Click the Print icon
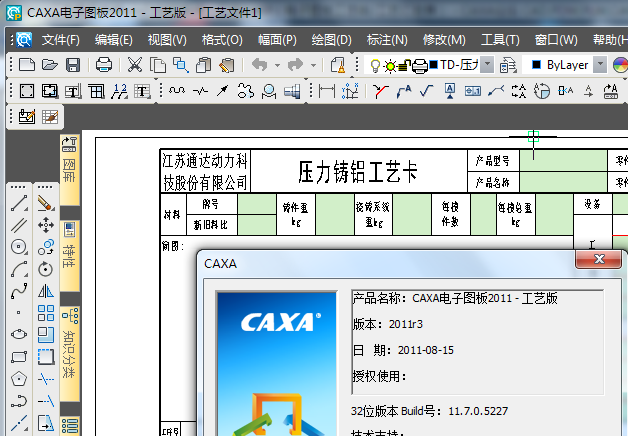This screenshot has width=628, height=436. point(104,65)
